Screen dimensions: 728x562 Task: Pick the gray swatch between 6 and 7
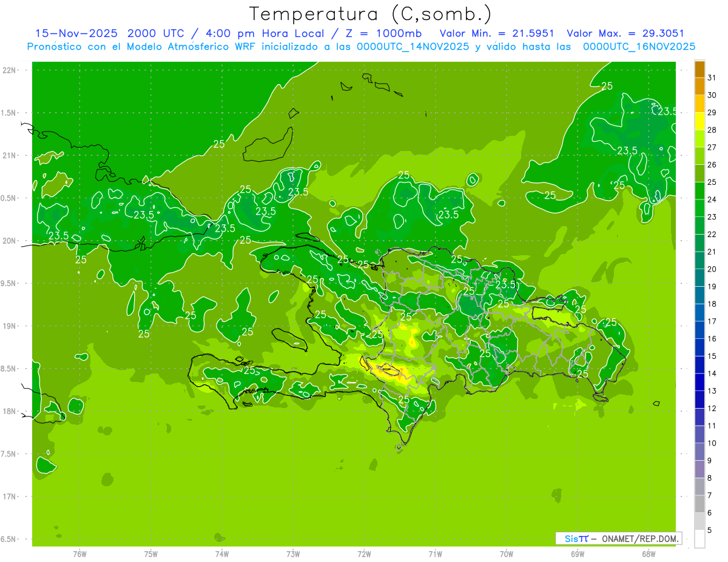pos(699,504)
